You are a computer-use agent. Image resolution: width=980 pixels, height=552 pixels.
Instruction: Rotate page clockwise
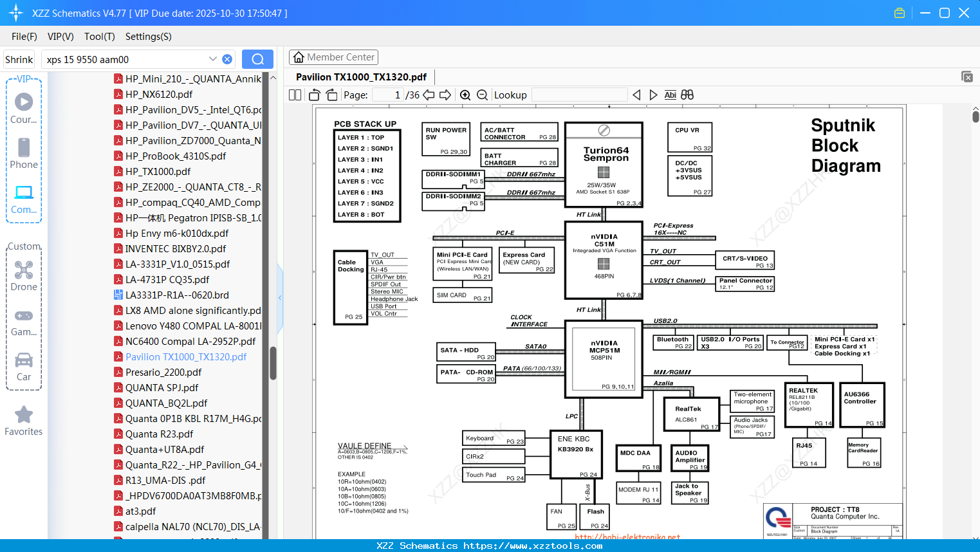pos(332,95)
